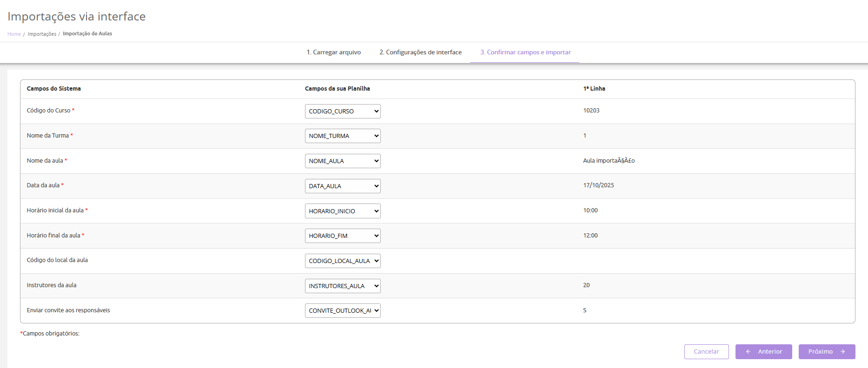868x368 pixels.
Task: Expand the NOME_TURMA field selector
Action: [x=343, y=136]
